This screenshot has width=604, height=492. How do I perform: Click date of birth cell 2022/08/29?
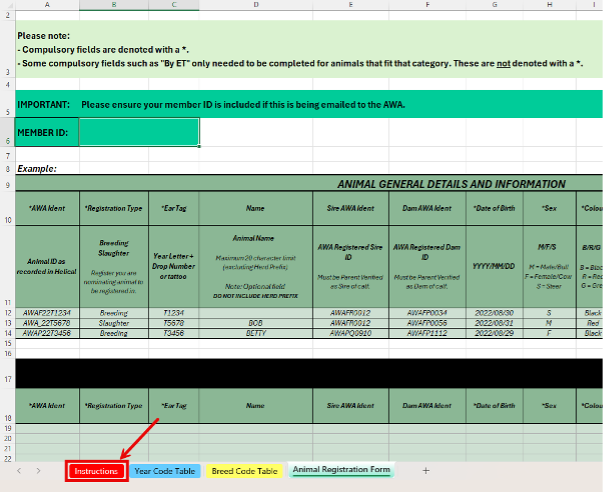click(494, 333)
